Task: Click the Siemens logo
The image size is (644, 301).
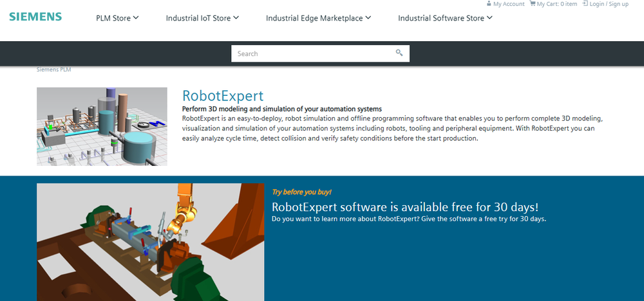Action: [35, 17]
